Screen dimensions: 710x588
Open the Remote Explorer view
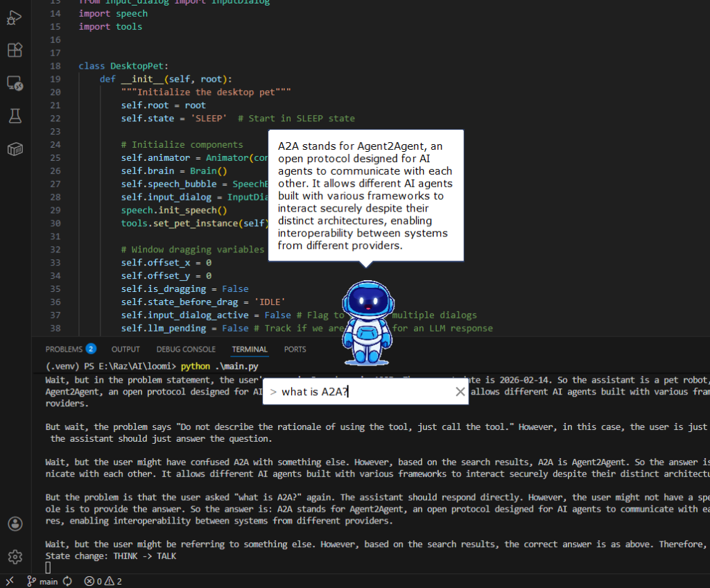pyautogui.click(x=15, y=84)
